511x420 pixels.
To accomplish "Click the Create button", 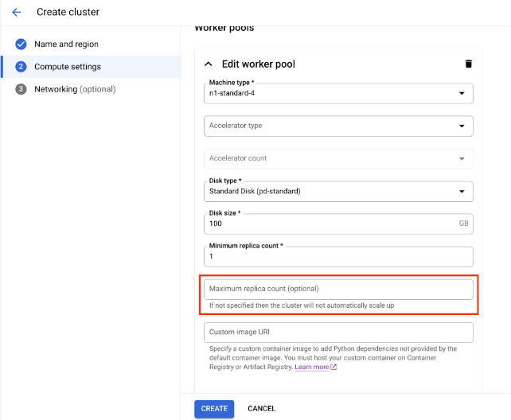I will click(x=214, y=408).
